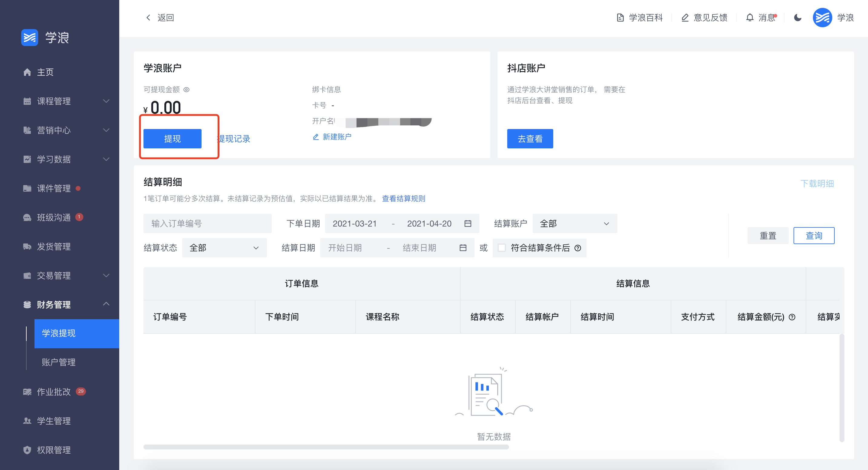Click the 结束日期 settlement date field
Image resolution: width=868 pixels, height=470 pixels.
(x=419, y=248)
